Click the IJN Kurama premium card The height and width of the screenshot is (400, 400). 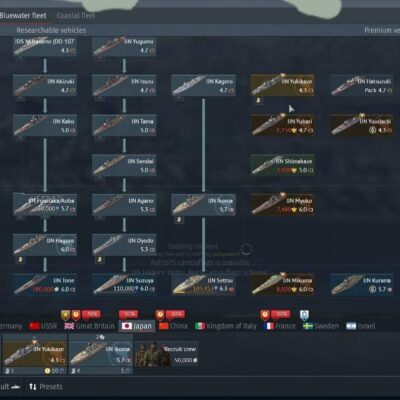pos(362,285)
